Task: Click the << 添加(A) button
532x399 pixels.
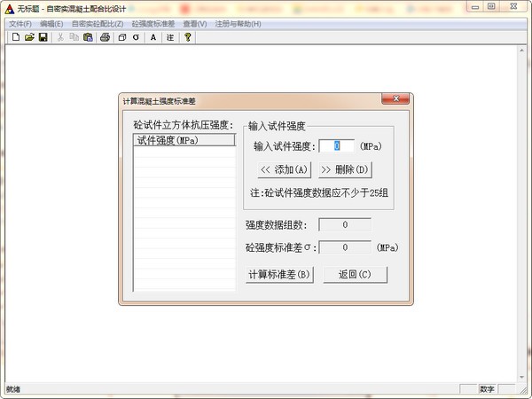Action: tap(285, 169)
